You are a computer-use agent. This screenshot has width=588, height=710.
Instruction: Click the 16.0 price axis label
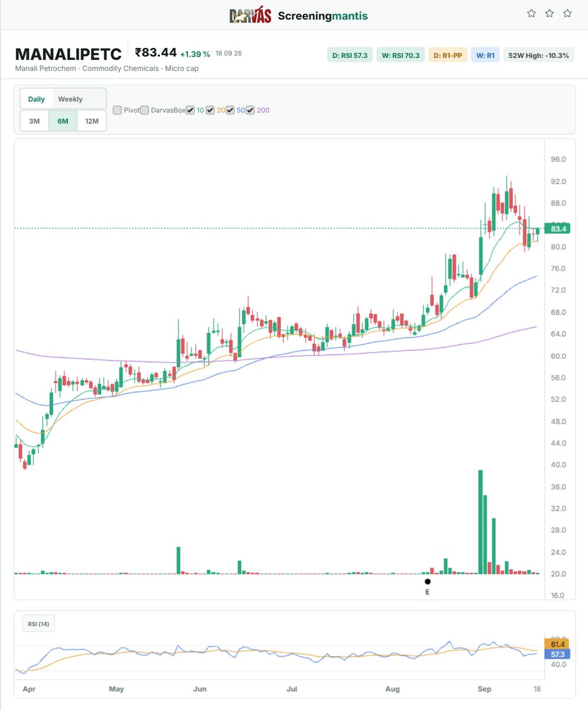click(x=559, y=596)
